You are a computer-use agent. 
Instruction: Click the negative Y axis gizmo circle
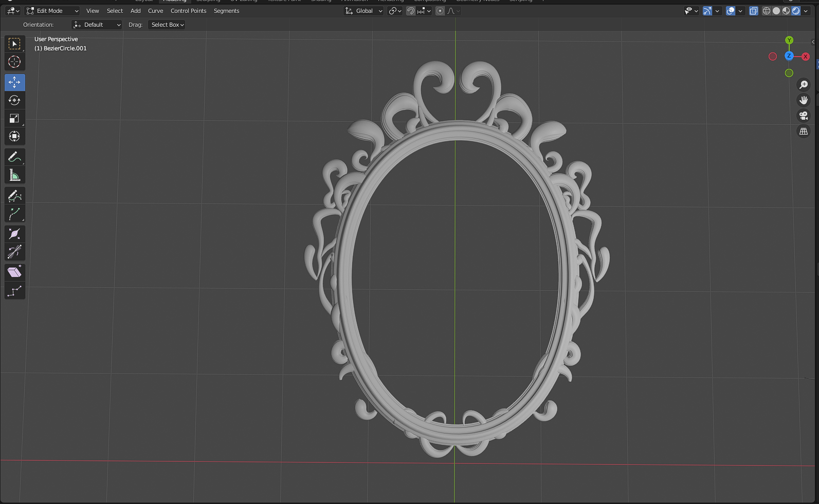pyautogui.click(x=789, y=73)
